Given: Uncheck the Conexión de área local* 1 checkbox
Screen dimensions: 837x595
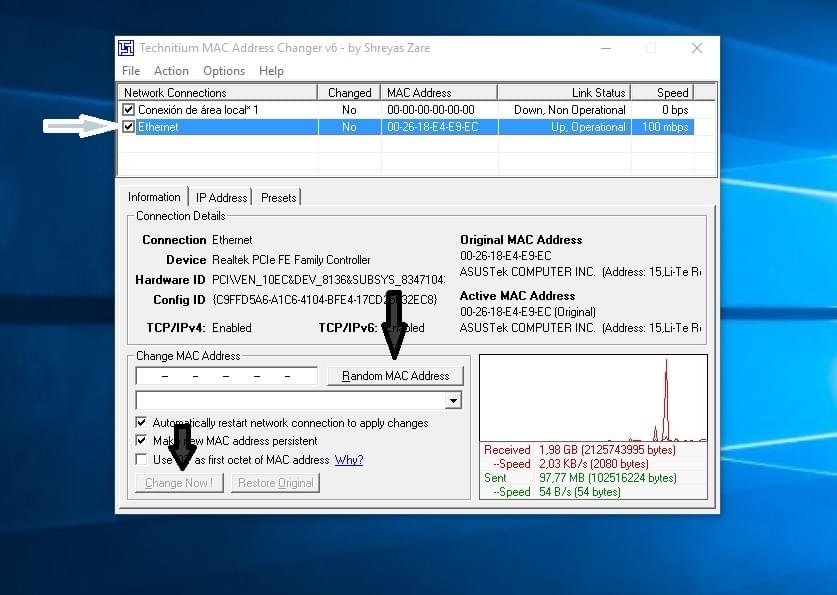Looking at the screenshot, I should (128, 110).
